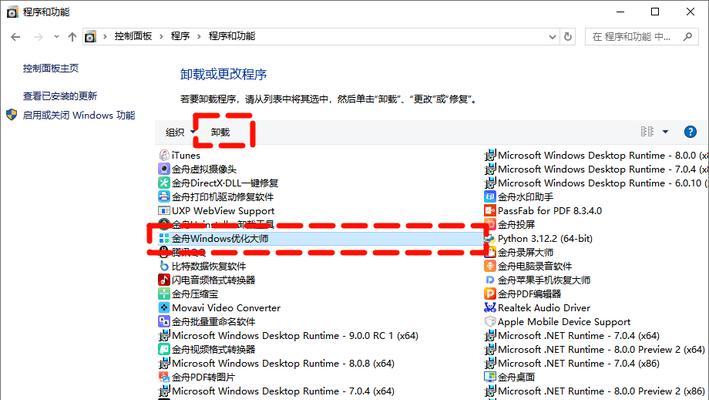Click the iTunes program icon
709x400 pixels.
point(164,155)
